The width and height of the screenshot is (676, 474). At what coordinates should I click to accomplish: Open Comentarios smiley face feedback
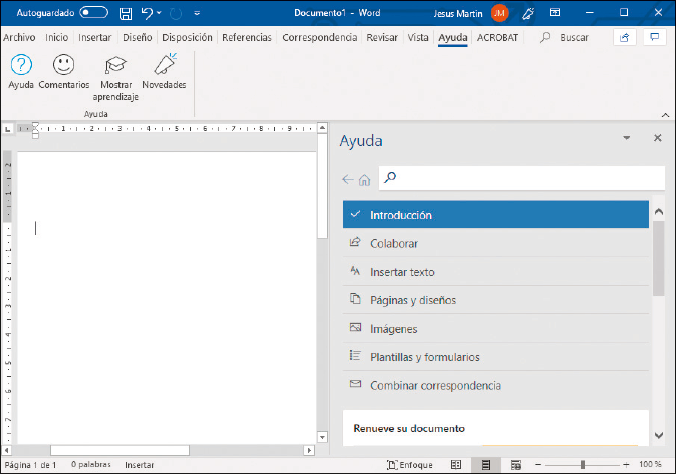pos(64,66)
